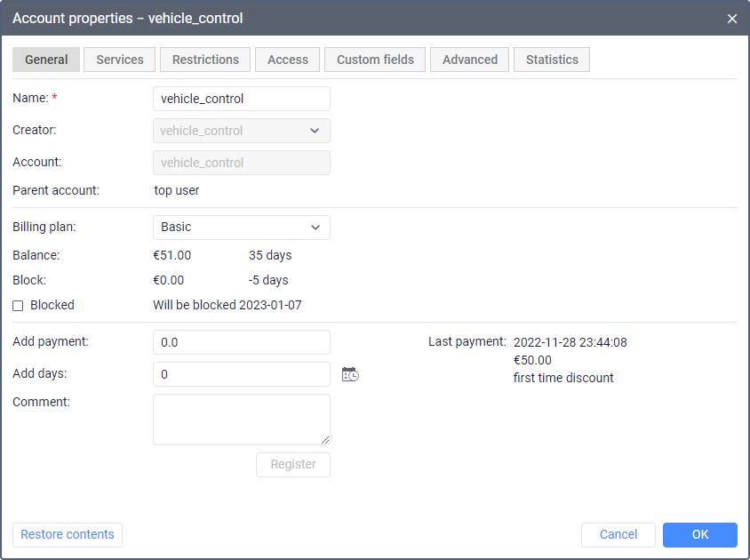The height and width of the screenshot is (560, 750).
Task: Tick the Blocked checkbox
Action: pos(18,306)
